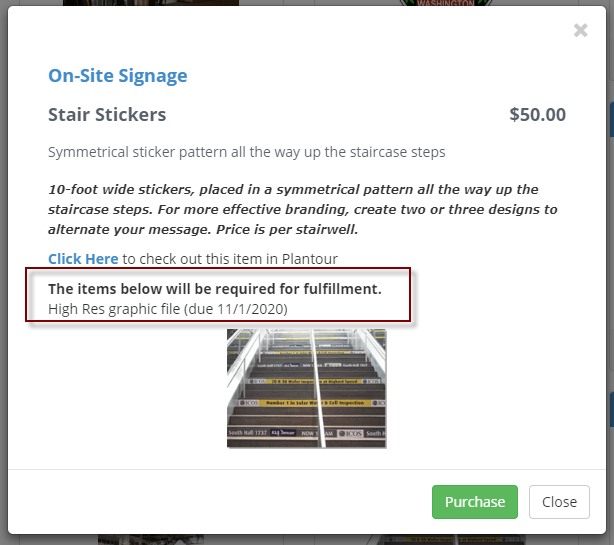Dismiss the dialog with the X icon

click(x=580, y=31)
